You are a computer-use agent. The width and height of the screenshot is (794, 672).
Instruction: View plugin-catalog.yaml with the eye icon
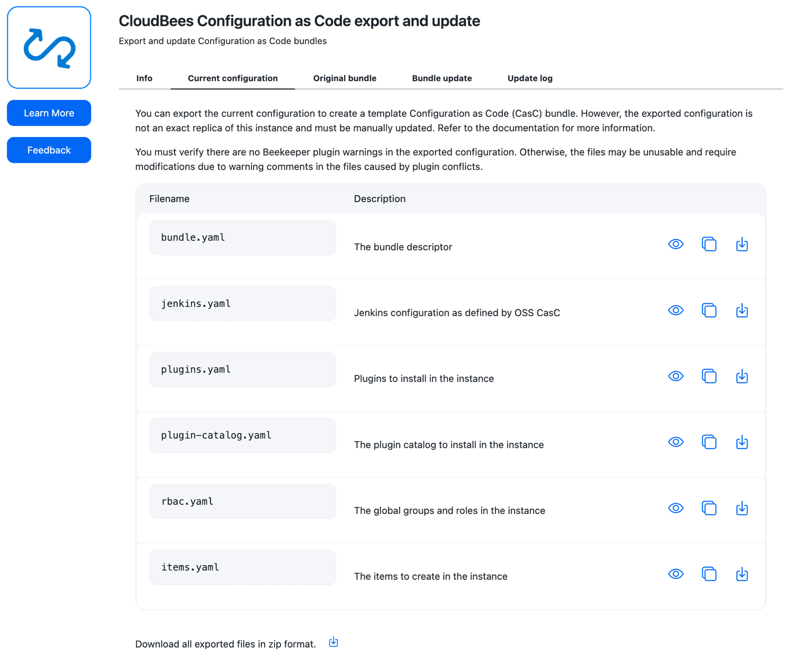[x=675, y=442]
